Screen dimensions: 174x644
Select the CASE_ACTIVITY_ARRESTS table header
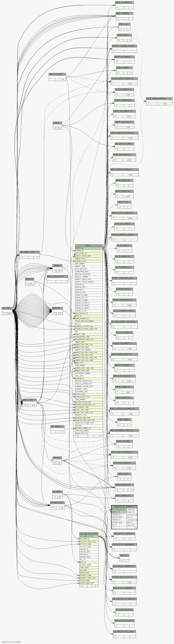[124, 507]
